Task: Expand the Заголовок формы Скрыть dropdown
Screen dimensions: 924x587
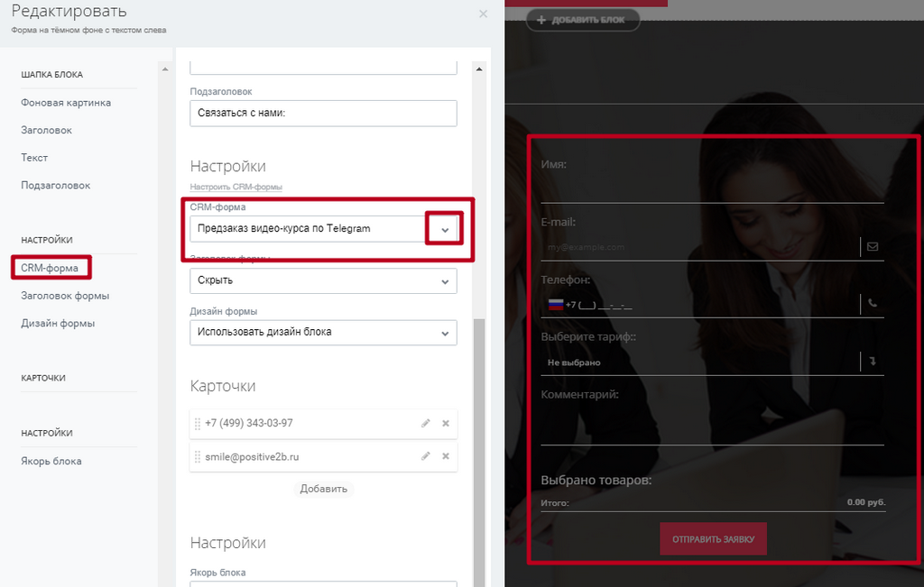Action: (x=323, y=280)
